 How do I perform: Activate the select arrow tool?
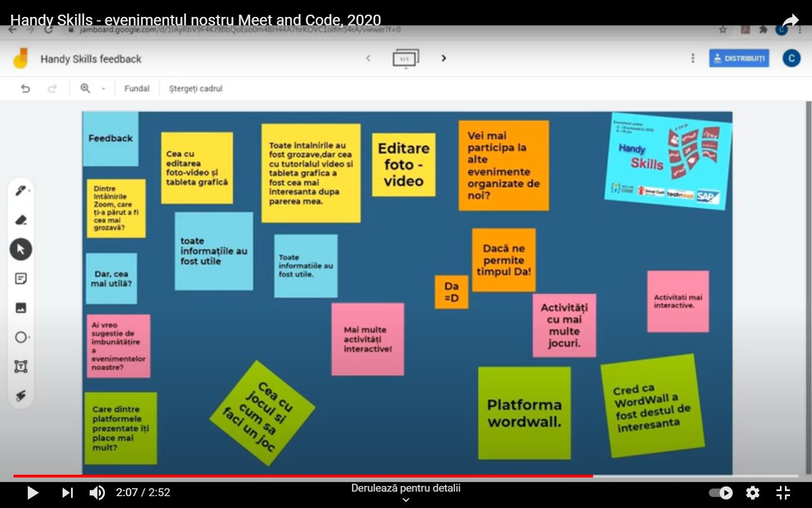coord(21,249)
